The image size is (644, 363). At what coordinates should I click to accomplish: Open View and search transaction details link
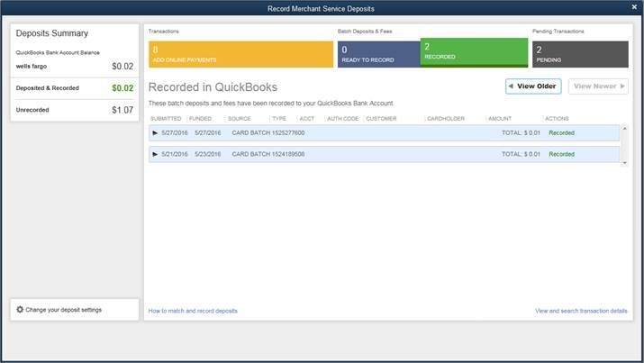(x=581, y=311)
